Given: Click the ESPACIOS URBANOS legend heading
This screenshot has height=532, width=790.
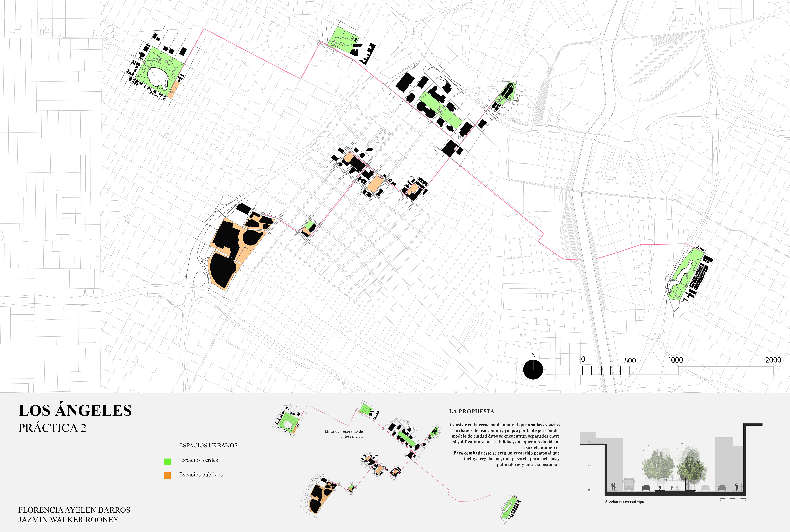Looking at the screenshot, I should (x=208, y=445).
